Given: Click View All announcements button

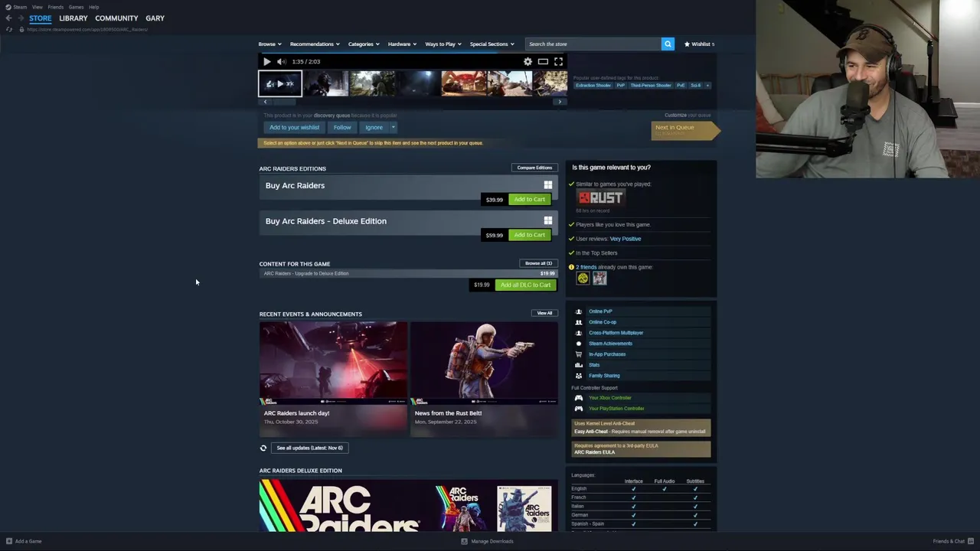Looking at the screenshot, I should (x=544, y=313).
